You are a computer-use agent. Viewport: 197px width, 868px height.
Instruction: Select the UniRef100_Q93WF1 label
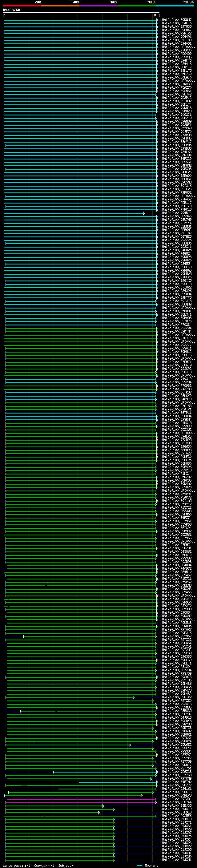[177, 125]
